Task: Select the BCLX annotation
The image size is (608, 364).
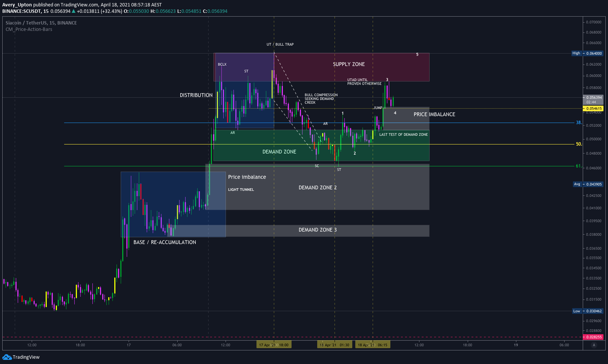Action: pos(222,65)
